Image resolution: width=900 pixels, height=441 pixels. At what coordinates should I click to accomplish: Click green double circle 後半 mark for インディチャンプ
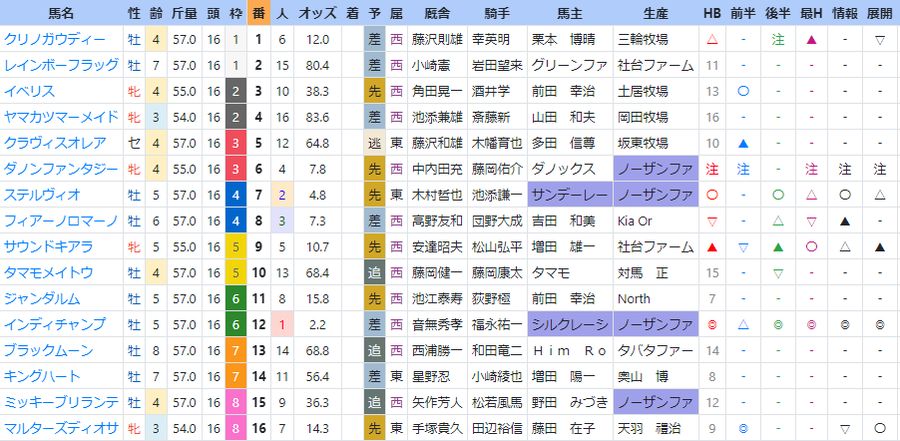tap(778, 324)
